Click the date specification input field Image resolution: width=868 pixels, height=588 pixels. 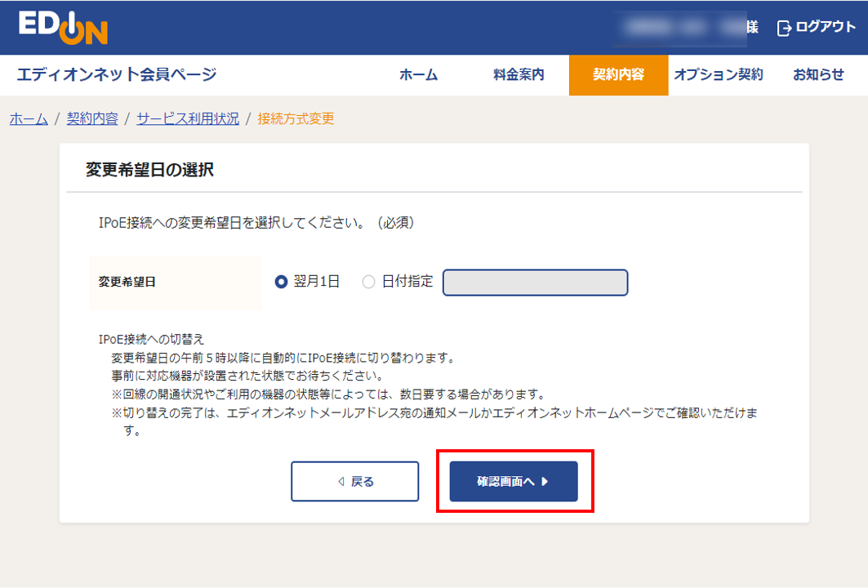[x=535, y=282]
